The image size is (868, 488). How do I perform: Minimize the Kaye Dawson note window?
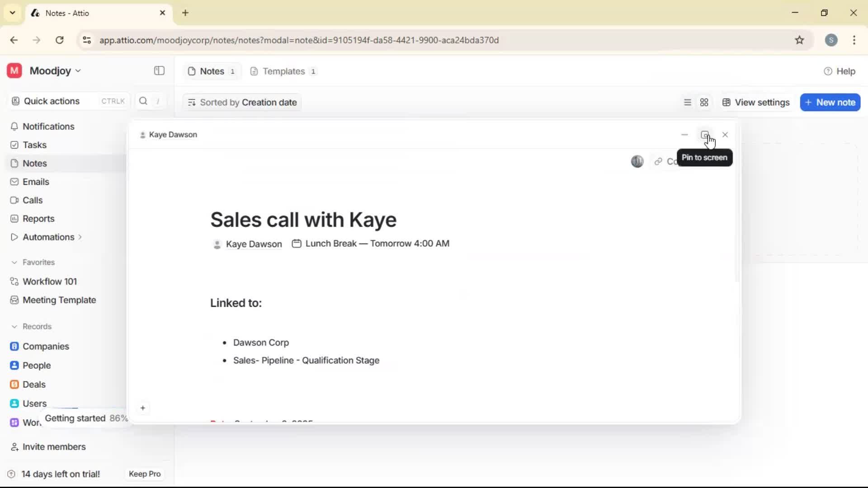click(x=684, y=135)
